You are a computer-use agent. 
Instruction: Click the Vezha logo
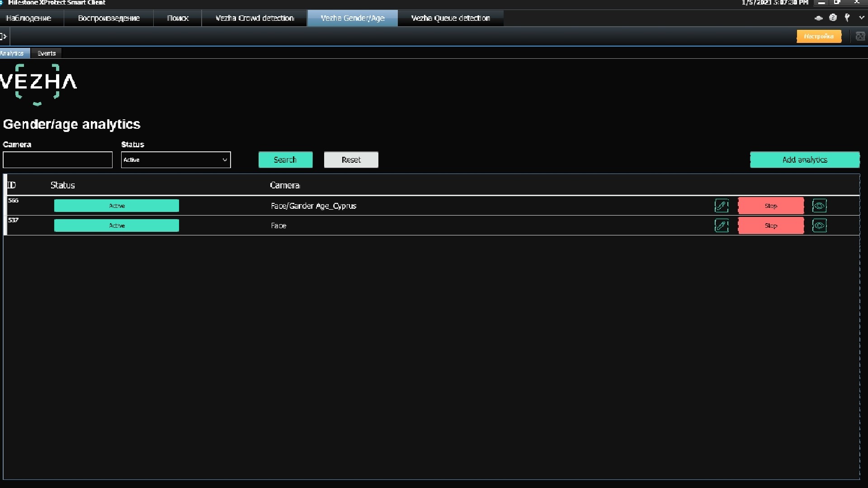[38, 84]
